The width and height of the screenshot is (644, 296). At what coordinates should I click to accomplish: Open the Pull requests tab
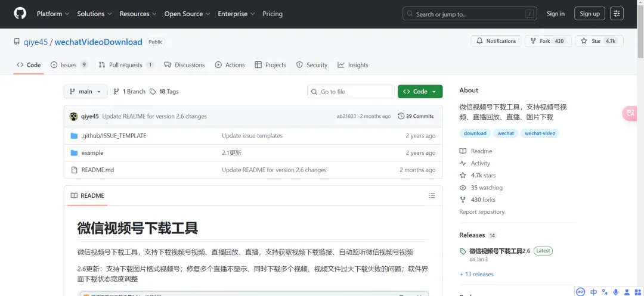pyautogui.click(x=126, y=65)
